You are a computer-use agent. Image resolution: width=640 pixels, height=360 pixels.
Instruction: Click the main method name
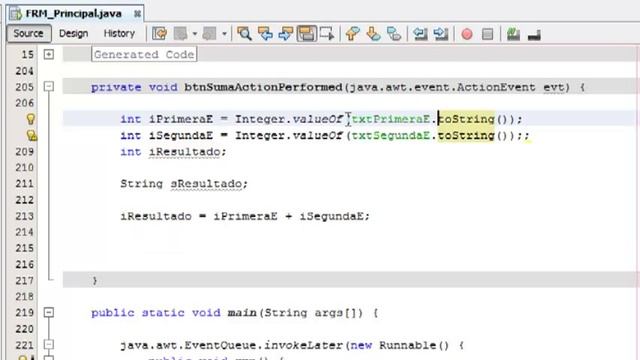point(242,313)
